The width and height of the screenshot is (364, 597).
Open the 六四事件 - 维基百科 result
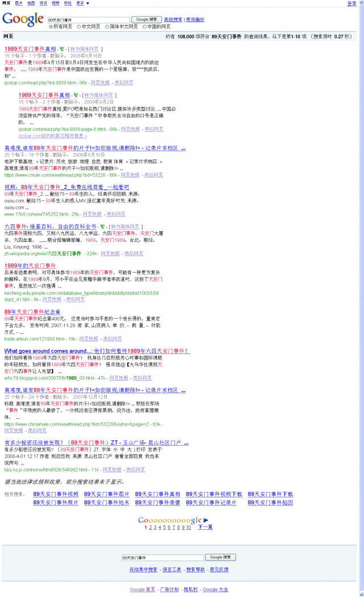50,226
